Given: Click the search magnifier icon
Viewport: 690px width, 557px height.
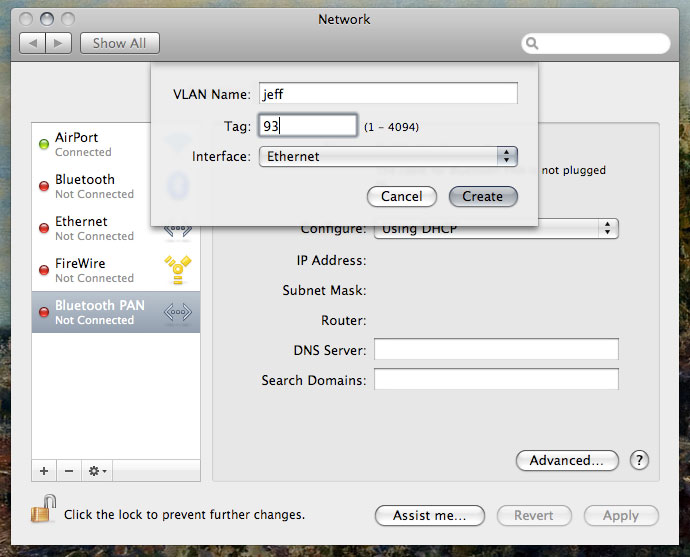Looking at the screenshot, I should [x=532, y=44].
